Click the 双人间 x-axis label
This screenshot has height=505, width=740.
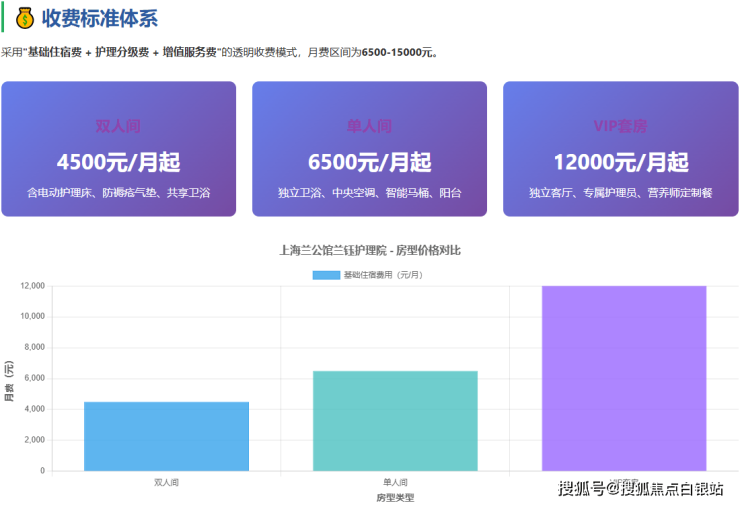tap(166, 482)
